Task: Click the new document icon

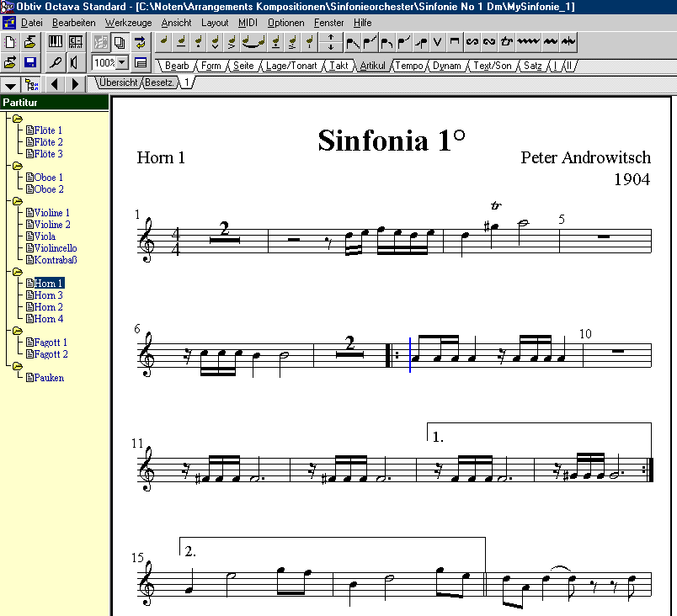Action: [x=10, y=42]
